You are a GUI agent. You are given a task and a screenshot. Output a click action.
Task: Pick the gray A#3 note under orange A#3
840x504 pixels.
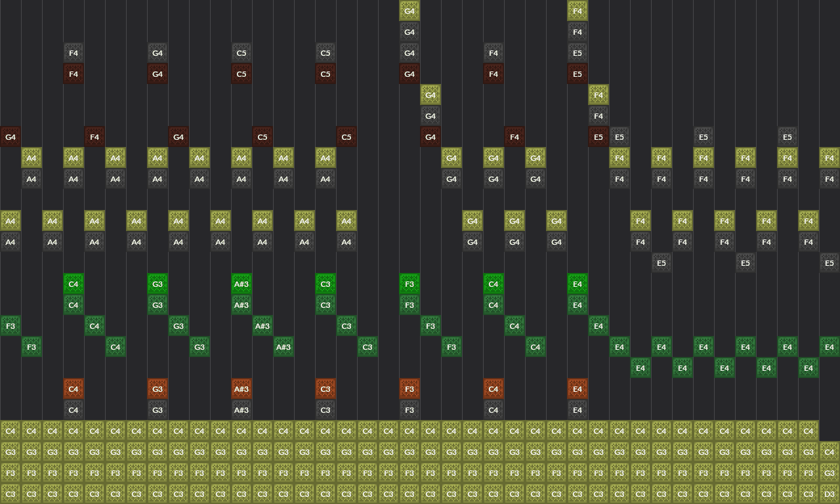(x=241, y=410)
